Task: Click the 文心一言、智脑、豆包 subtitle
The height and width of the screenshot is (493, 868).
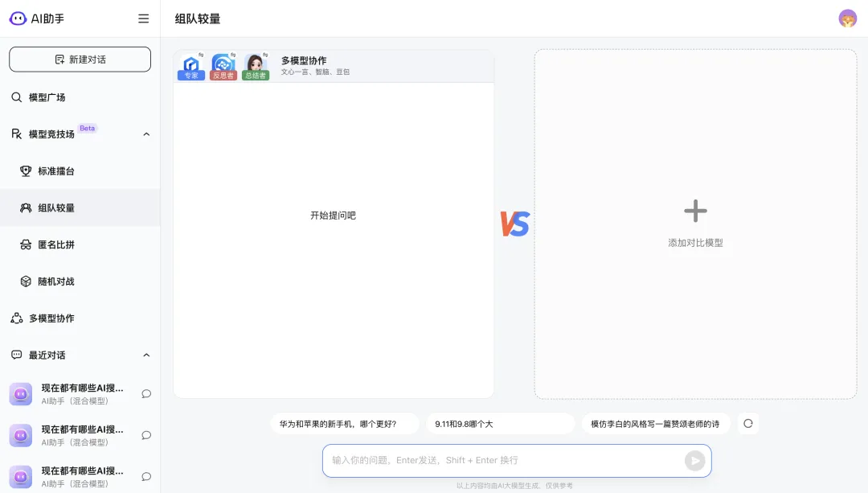Action: coord(315,72)
